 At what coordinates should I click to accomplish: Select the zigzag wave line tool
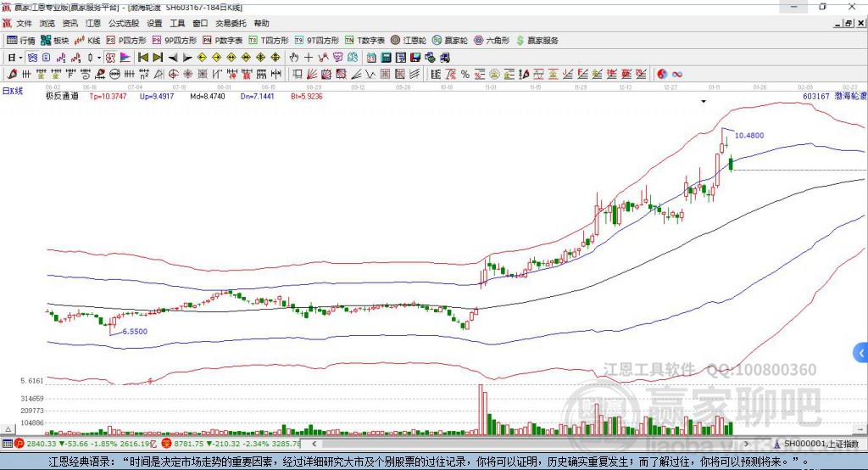pos(370,75)
